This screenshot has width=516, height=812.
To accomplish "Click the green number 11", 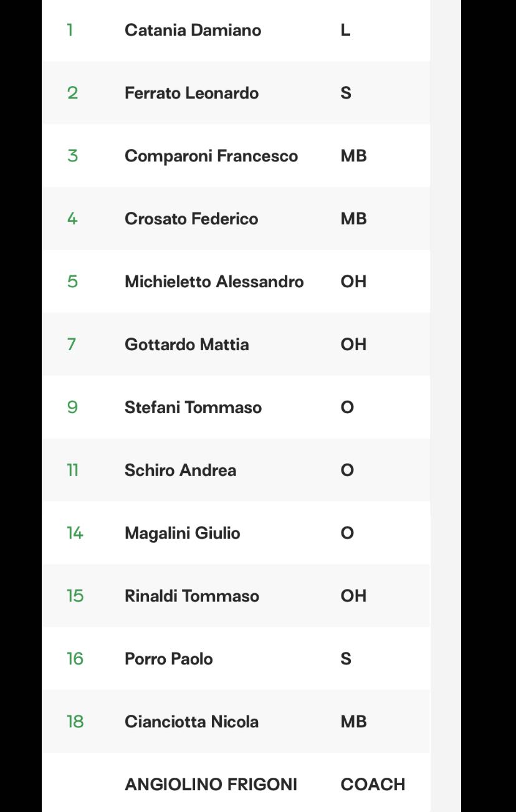I will coord(72,470).
